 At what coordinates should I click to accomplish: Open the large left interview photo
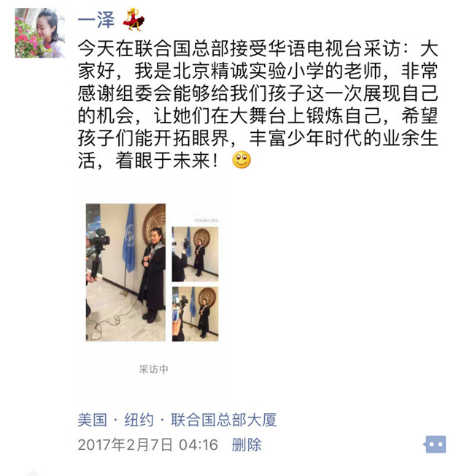[126, 272]
